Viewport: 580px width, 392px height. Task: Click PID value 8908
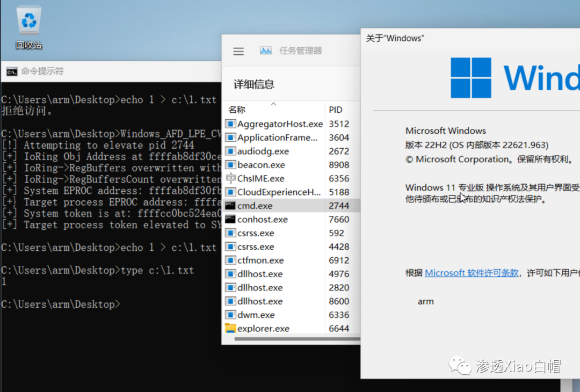click(x=339, y=165)
